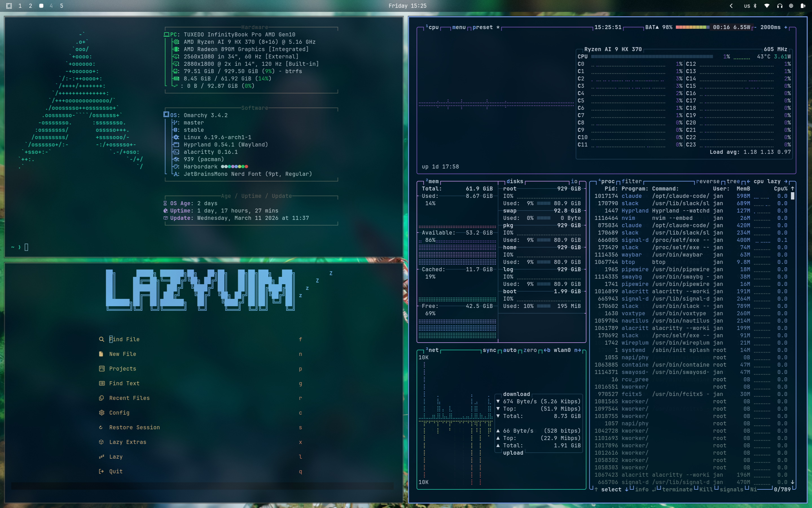Click the headphones audio icon in top bar
This screenshot has width=812, height=508.
(780, 6)
